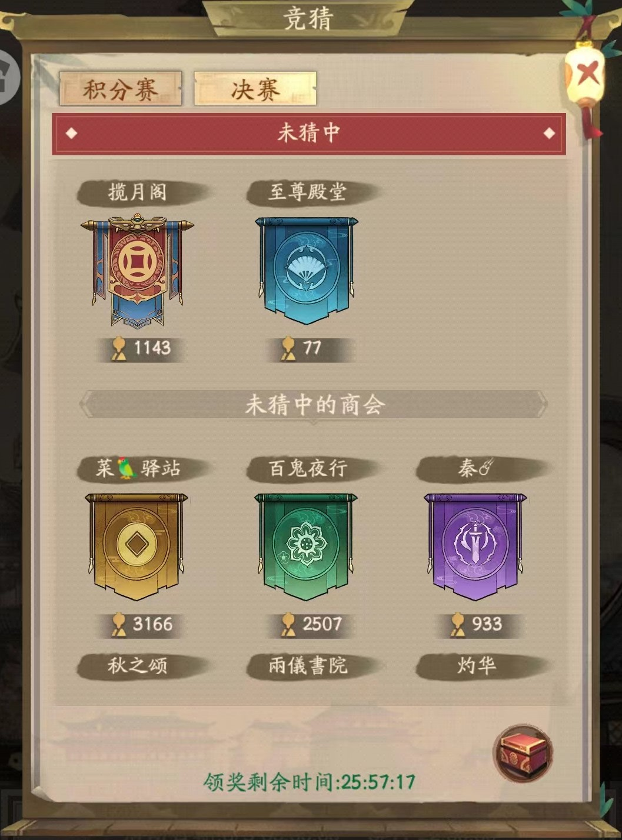Select the 揽月阁 red coin banner
The height and width of the screenshot is (840, 622).
coord(137,272)
